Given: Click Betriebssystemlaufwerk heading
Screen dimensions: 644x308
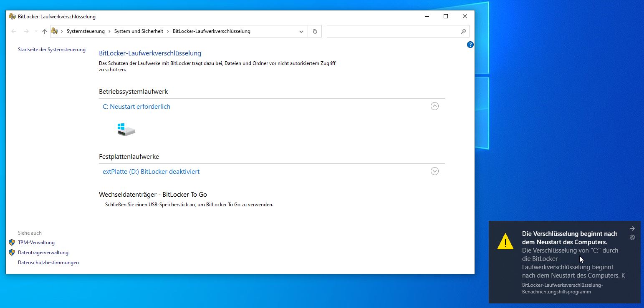Looking at the screenshot, I should click(134, 92).
